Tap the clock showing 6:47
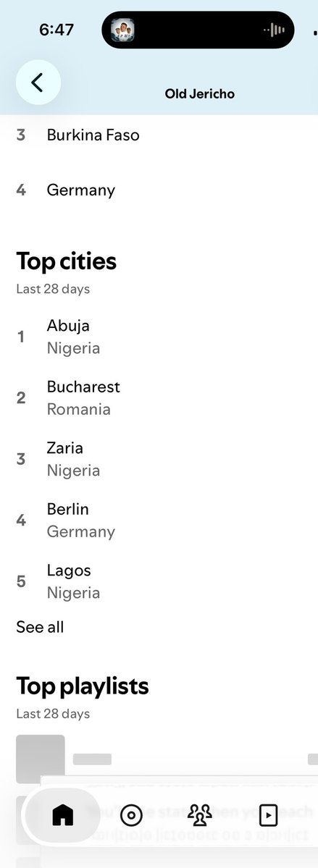 [57, 30]
